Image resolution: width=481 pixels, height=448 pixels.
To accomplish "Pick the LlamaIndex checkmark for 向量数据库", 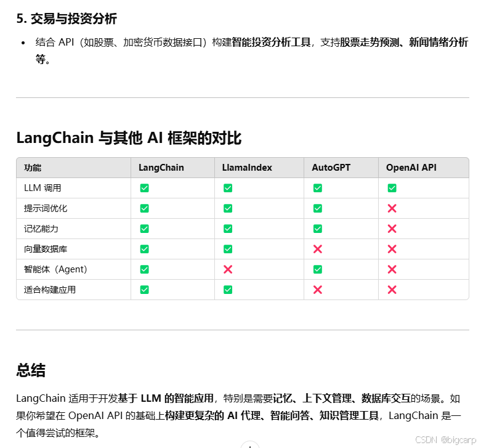I will [228, 249].
